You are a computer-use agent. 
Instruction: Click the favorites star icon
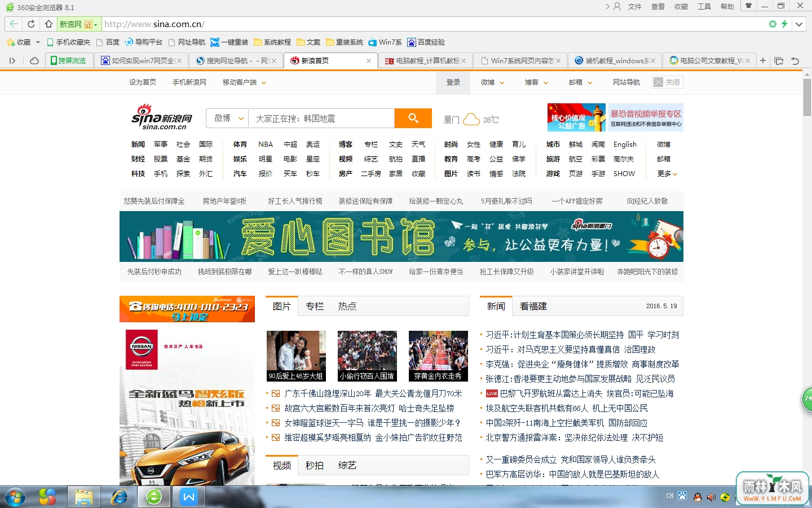10,42
